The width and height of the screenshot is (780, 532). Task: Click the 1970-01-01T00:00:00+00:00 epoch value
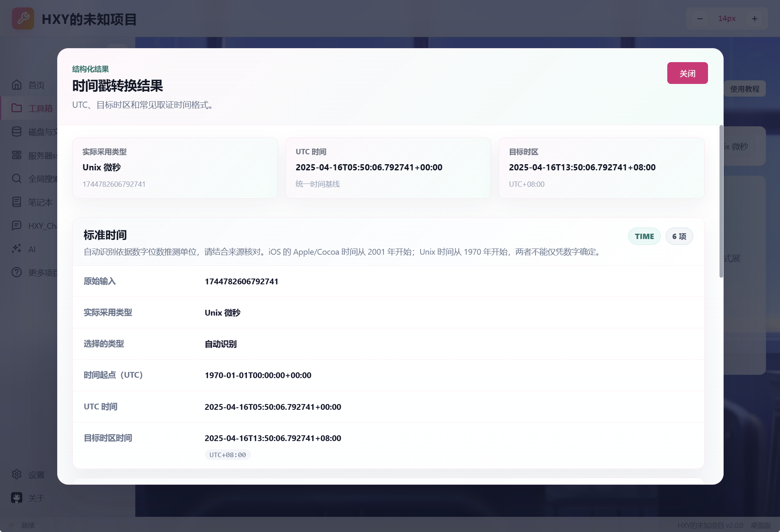tap(258, 375)
